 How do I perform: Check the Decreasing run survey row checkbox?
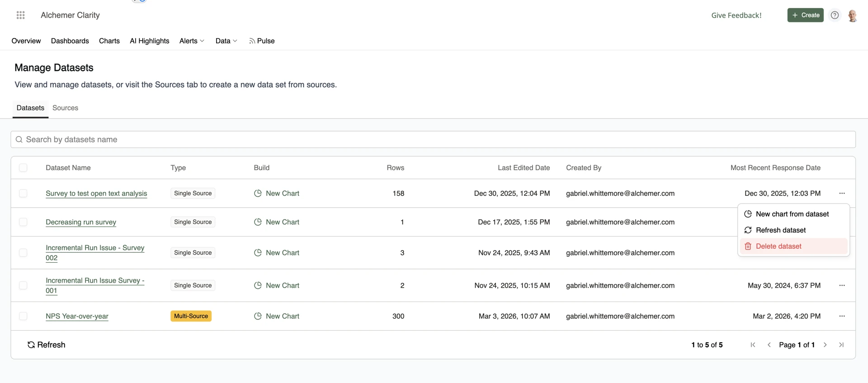pos(23,222)
